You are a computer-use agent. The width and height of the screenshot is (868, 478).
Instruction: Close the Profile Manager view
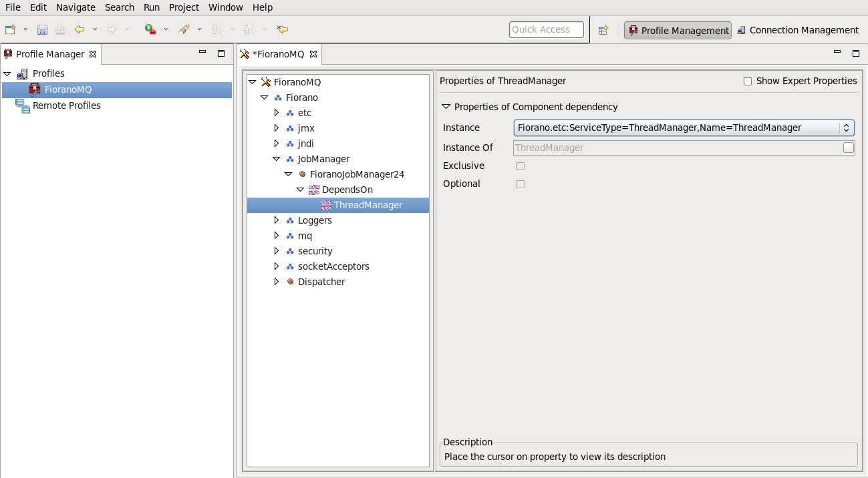93,54
